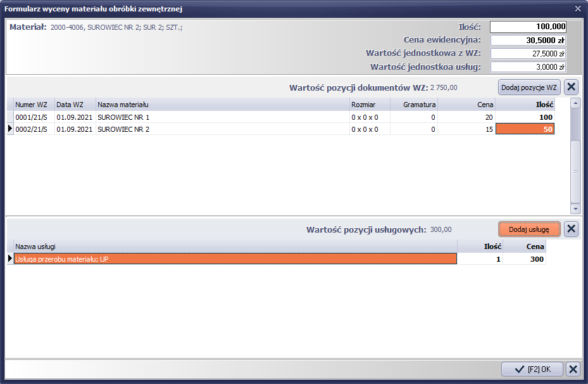This screenshot has height=384, width=588.
Task: Edit the Ilość input field
Action: click(528, 27)
